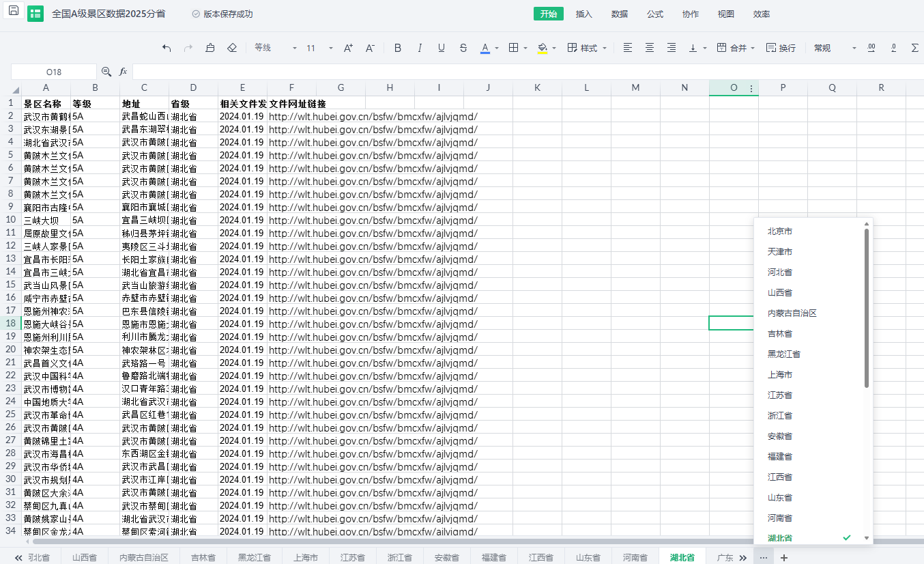Open the font size 11 dropdown
924x564 pixels.
coord(319,48)
